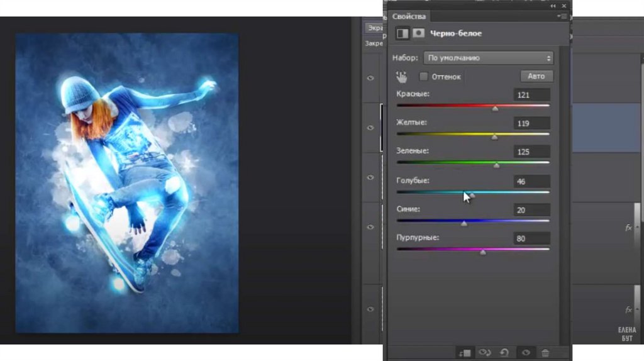Delete this adjustment layer with the trash icon

point(545,352)
